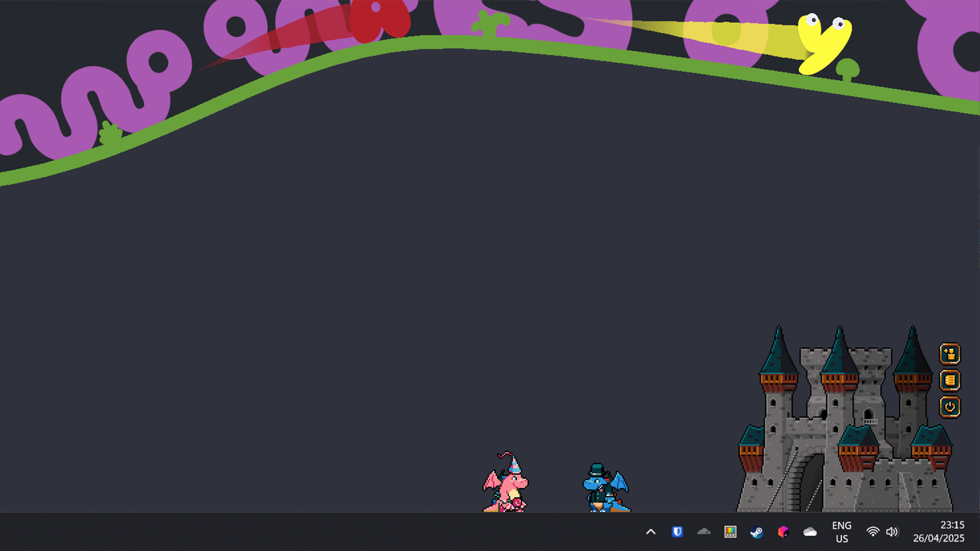Open the white OneDrive cloud tray icon

click(810, 532)
